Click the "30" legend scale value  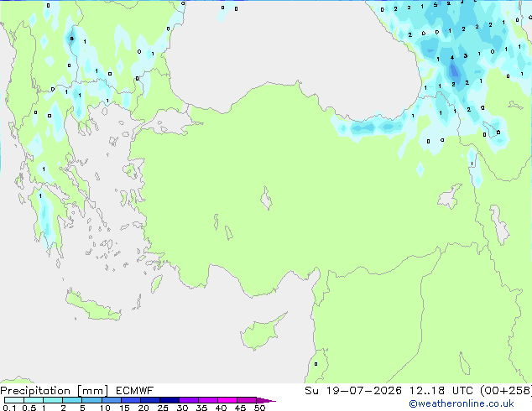(182, 408)
